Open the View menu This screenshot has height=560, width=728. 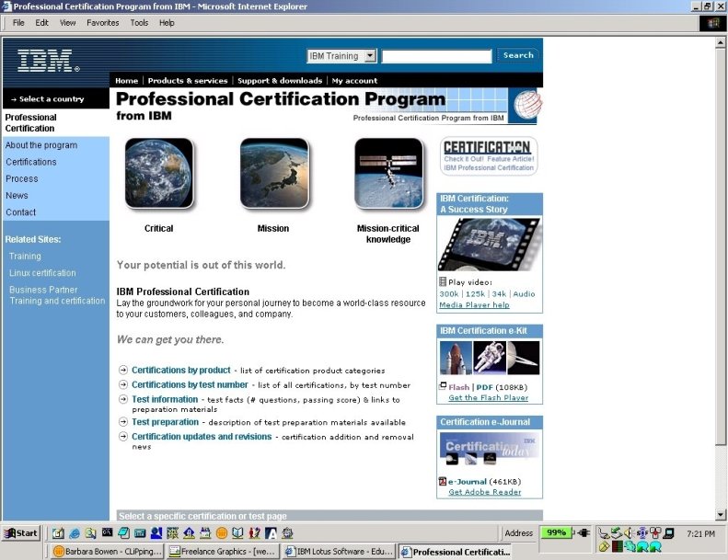pos(67,22)
